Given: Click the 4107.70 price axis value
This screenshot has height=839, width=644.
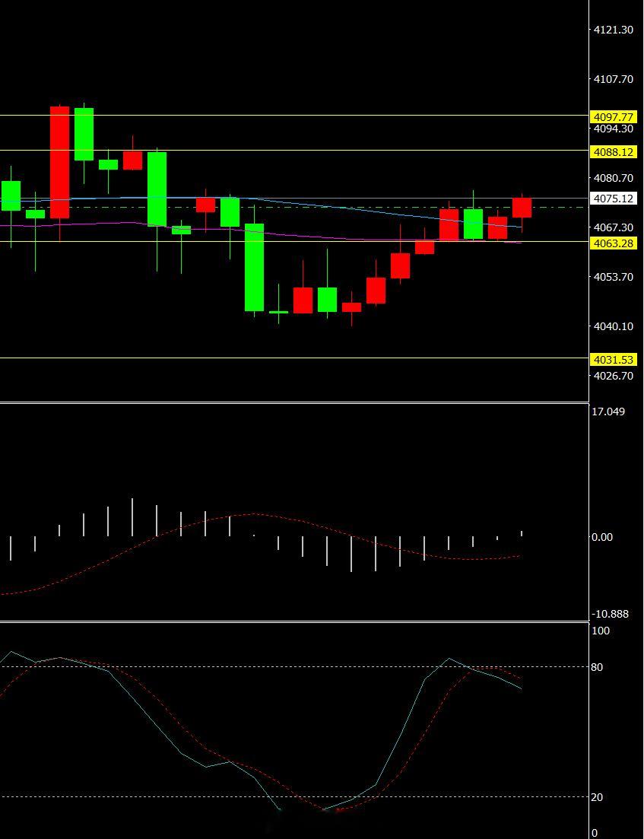Looking at the screenshot, I should pos(614,79).
